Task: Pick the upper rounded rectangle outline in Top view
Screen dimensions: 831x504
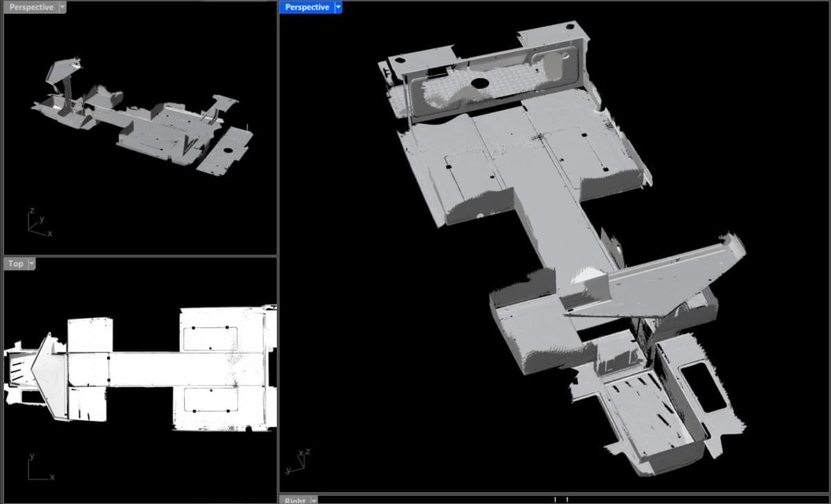Action: pyautogui.click(x=211, y=339)
